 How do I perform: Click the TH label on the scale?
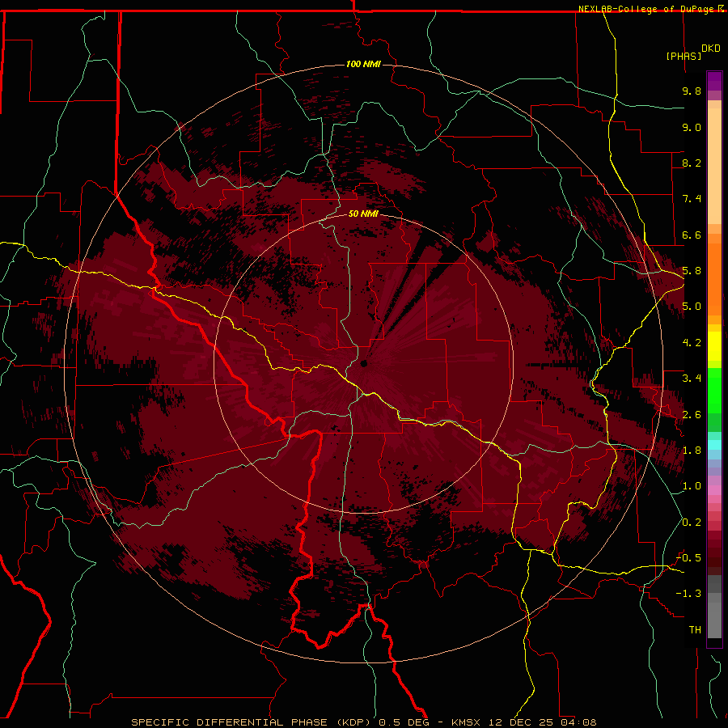tap(695, 630)
